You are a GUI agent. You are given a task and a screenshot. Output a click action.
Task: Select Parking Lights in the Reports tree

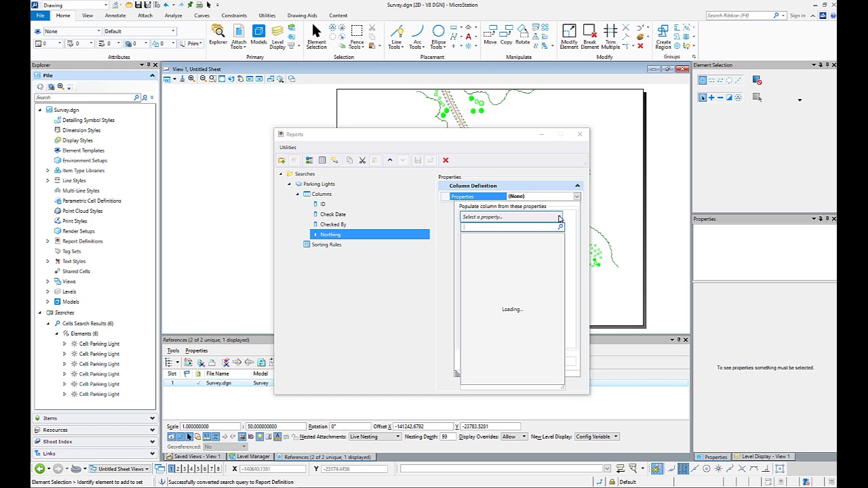[x=319, y=184]
